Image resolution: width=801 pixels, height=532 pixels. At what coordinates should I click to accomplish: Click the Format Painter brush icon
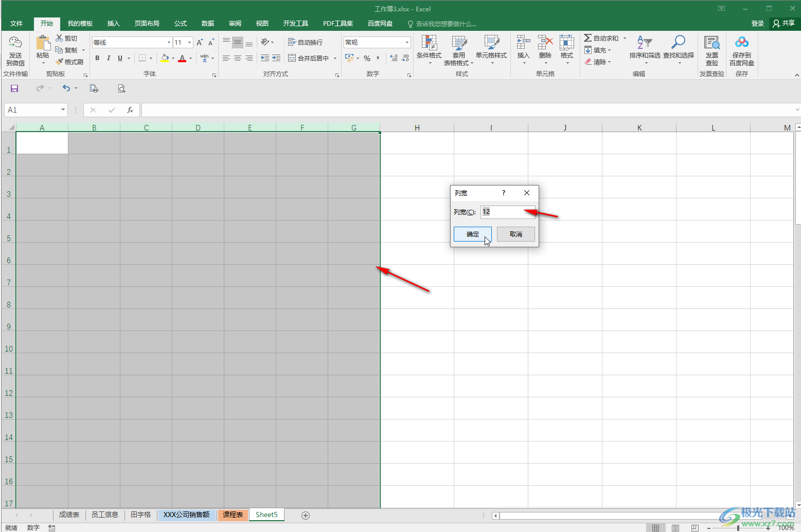(x=59, y=62)
